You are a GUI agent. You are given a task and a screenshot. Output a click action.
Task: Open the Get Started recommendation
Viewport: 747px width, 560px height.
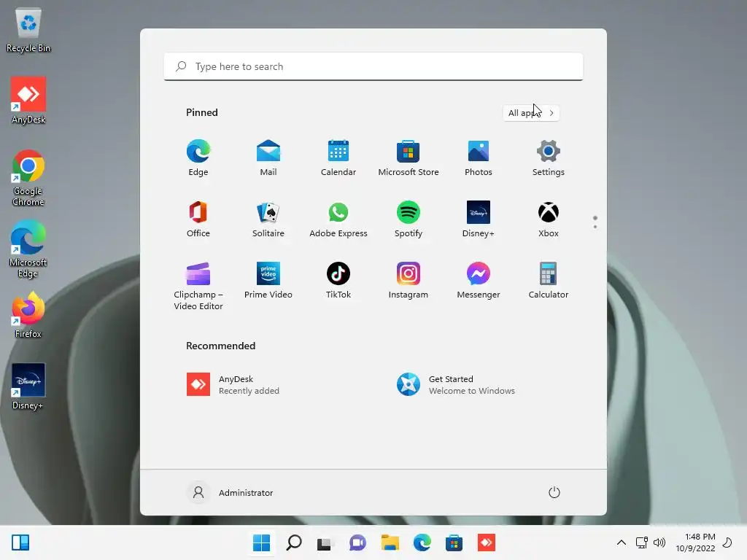(456, 385)
